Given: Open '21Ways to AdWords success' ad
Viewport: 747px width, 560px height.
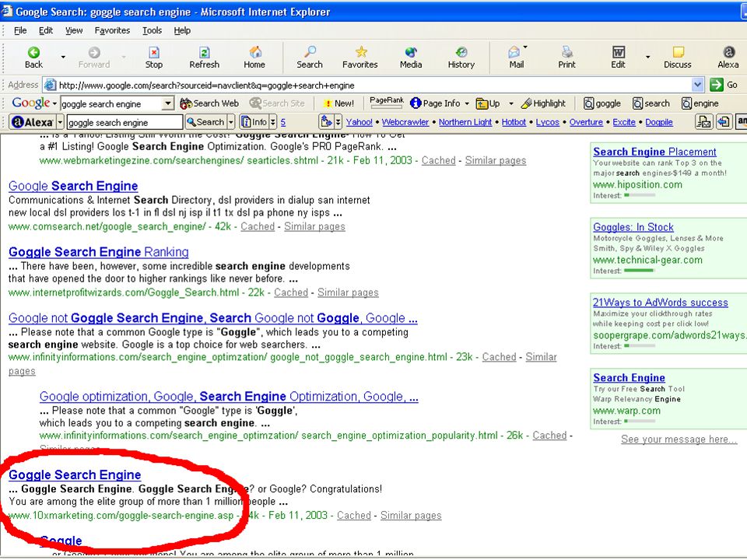Looking at the screenshot, I should [x=661, y=303].
